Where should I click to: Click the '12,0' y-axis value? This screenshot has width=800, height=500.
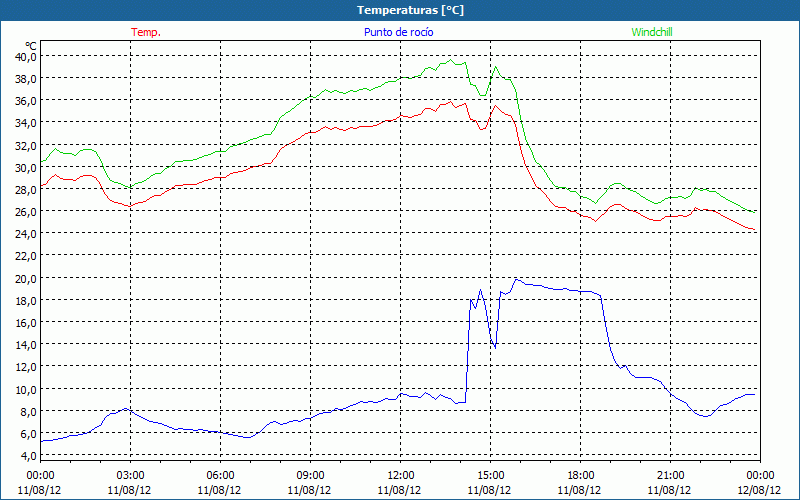[26, 367]
